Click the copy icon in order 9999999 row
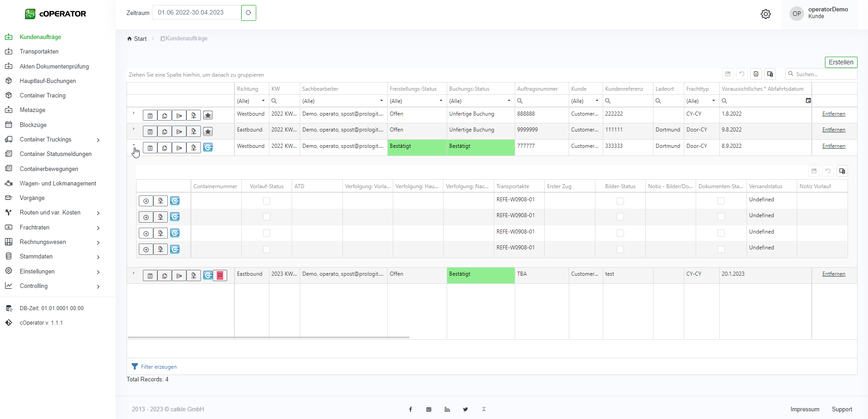The image size is (868, 419). point(165,132)
